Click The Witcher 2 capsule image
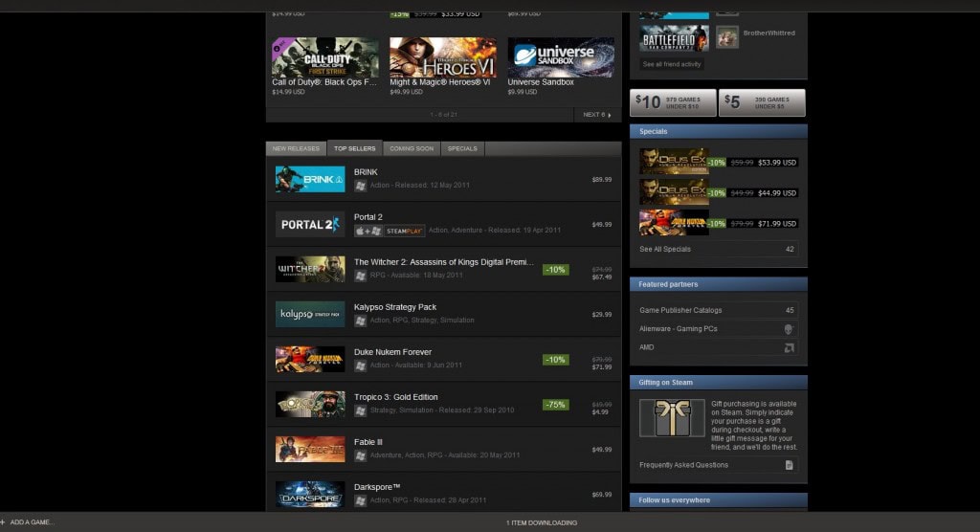980x532 pixels. (x=310, y=270)
